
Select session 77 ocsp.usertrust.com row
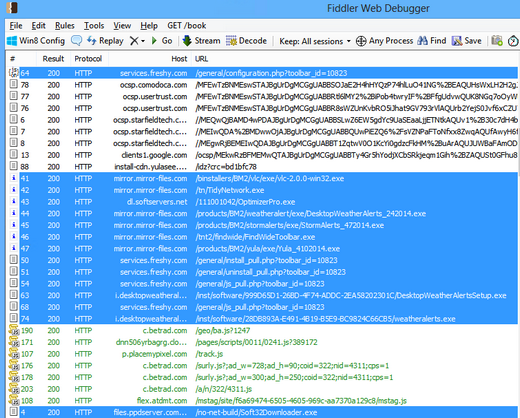263,96
